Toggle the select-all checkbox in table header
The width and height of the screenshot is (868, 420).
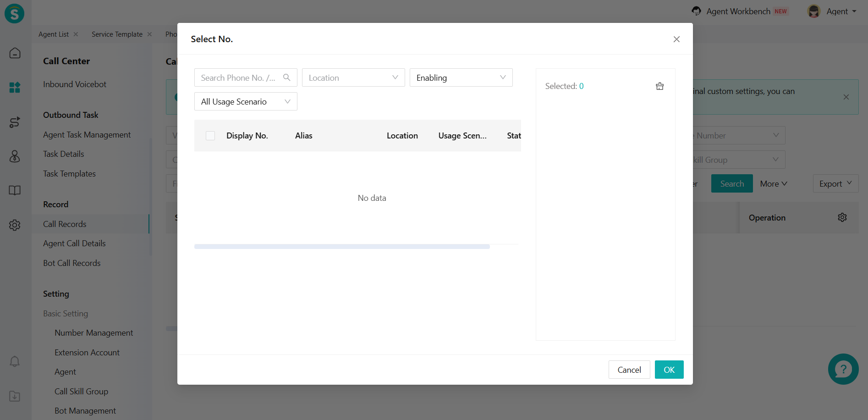point(210,136)
